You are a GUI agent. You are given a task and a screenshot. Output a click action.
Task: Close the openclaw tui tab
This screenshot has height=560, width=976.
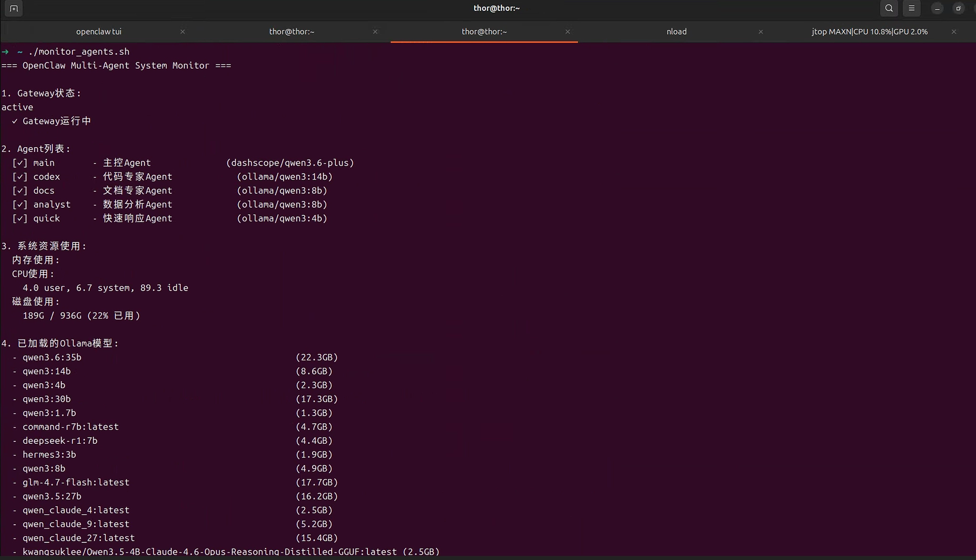(x=183, y=31)
